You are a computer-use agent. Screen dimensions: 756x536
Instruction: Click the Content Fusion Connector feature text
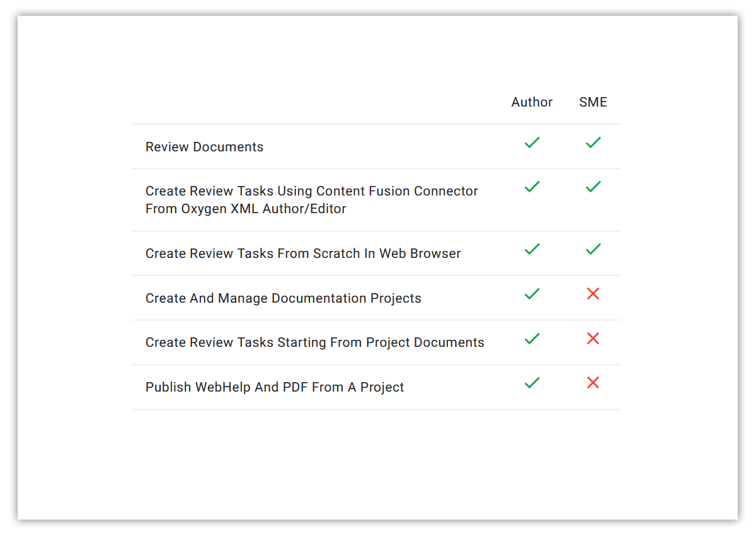tap(312, 200)
